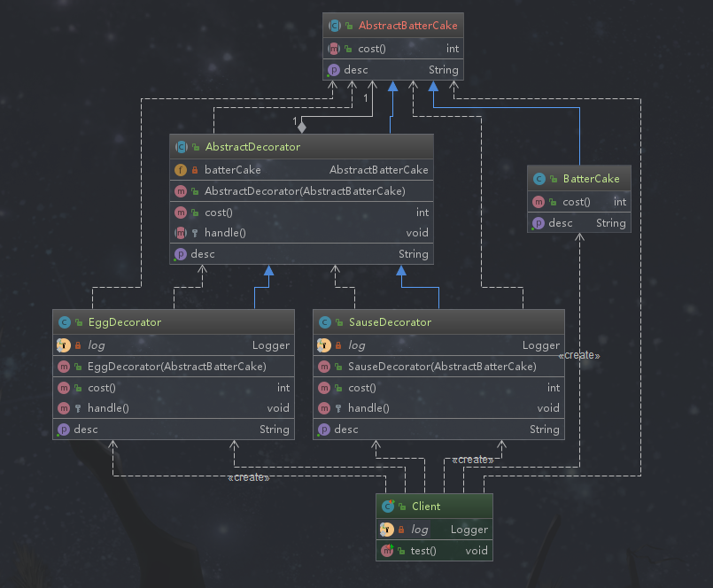Click the batterCake field icon in AbstractDecorator
Screen dimensions: 713x588
(182, 170)
